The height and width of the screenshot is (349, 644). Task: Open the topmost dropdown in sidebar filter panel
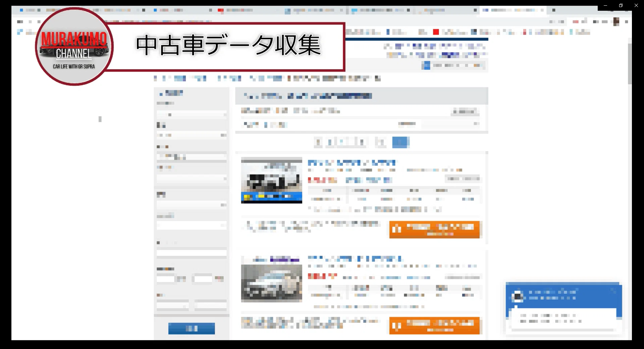click(x=192, y=115)
